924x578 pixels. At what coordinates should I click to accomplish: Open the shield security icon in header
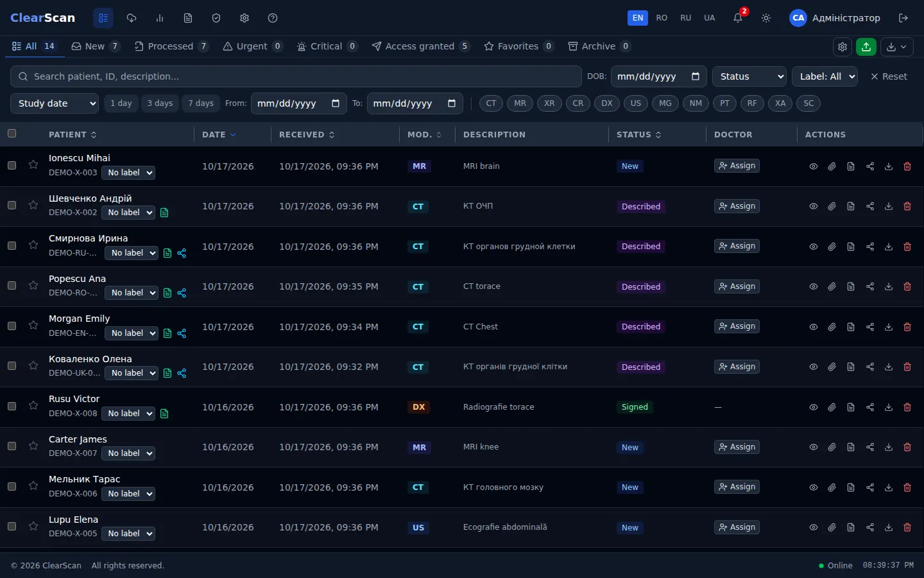tap(216, 18)
